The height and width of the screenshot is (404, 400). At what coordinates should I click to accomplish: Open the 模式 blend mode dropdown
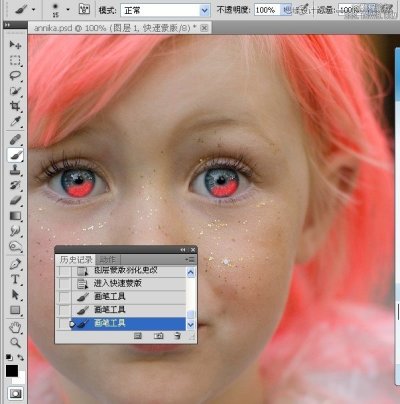[x=166, y=11]
